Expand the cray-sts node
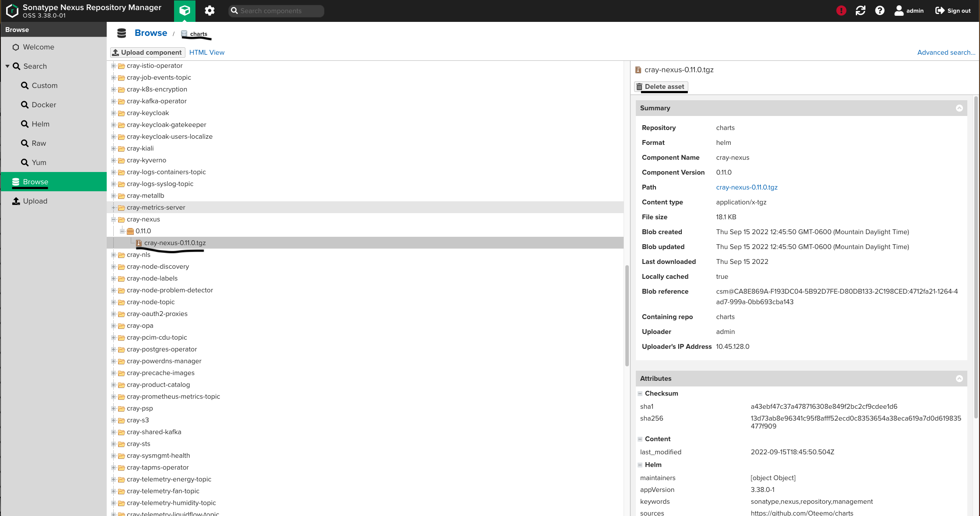 coord(114,444)
